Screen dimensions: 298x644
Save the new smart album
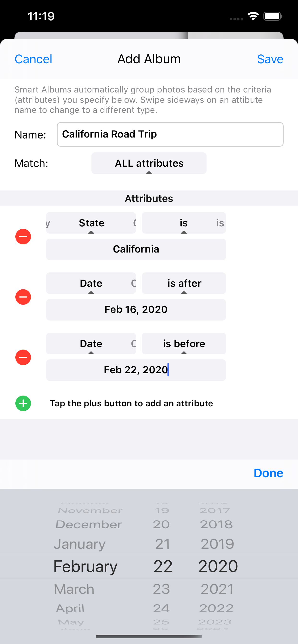(x=270, y=59)
